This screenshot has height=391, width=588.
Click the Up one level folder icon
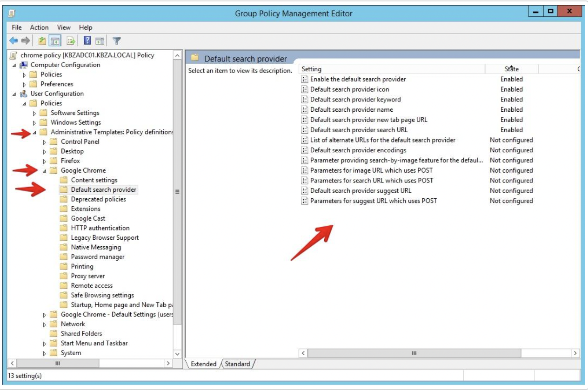point(42,41)
